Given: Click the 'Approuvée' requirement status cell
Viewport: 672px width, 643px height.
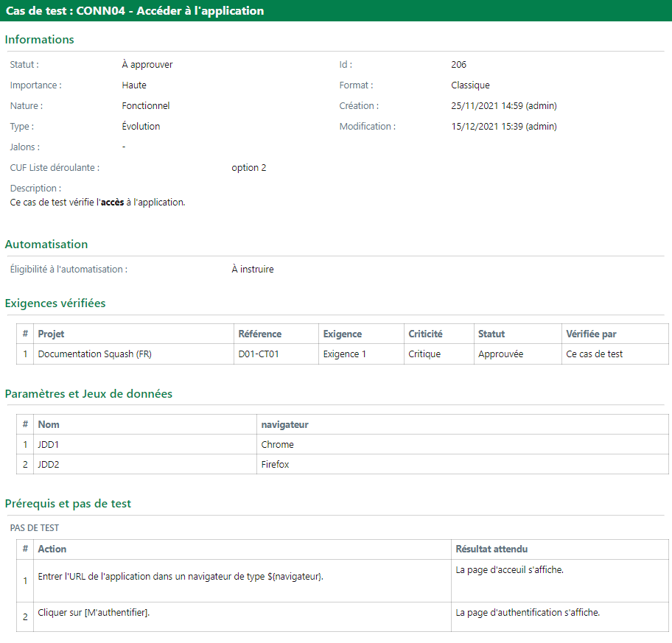Looking at the screenshot, I should pyautogui.click(x=500, y=354).
